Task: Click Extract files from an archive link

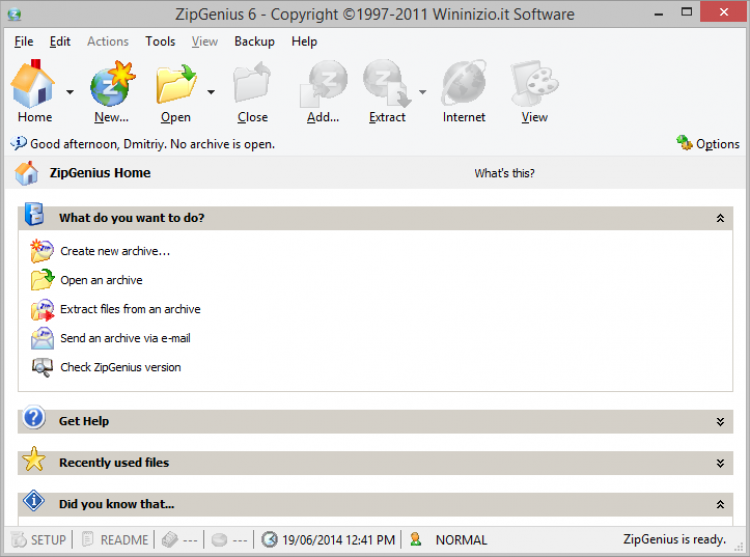Action: tap(130, 309)
